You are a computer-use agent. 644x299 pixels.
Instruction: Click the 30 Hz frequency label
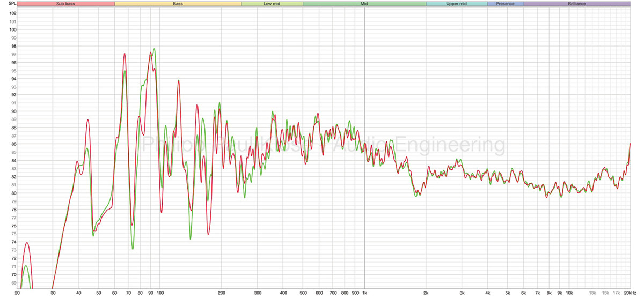(53, 294)
